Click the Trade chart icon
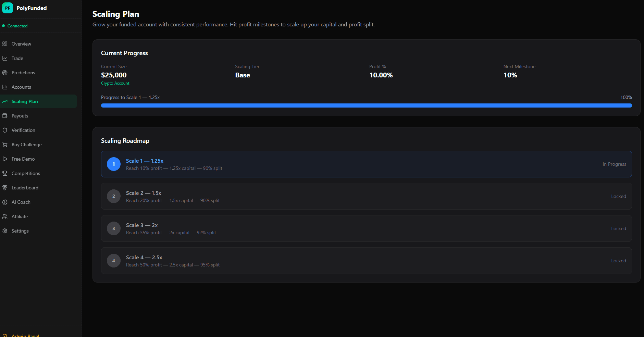Screen dimensions: 644x337 (x=5, y=58)
